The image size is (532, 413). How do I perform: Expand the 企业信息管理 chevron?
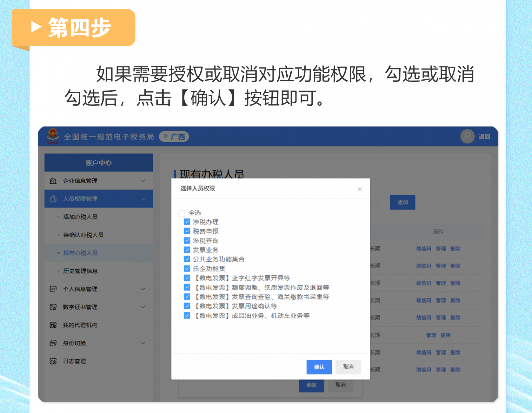pos(143,181)
